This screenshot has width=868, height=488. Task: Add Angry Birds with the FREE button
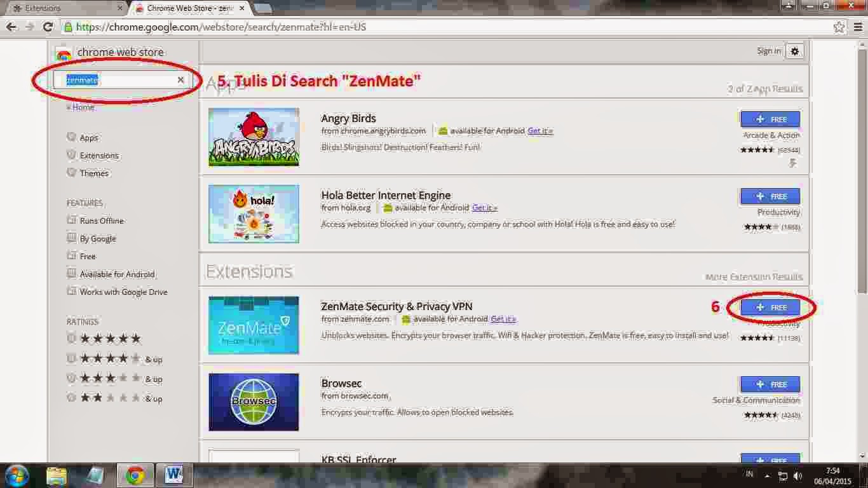pyautogui.click(x=770, y=119)
